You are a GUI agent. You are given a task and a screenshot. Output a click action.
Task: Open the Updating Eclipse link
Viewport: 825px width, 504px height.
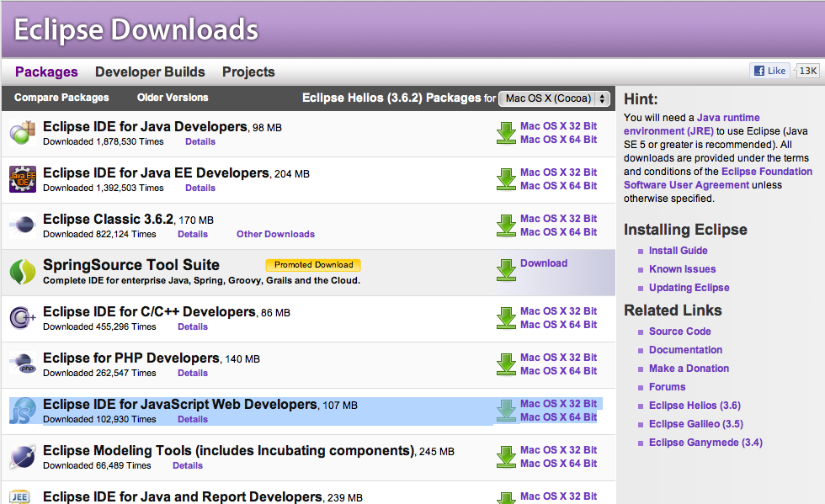tap(689, 288)
